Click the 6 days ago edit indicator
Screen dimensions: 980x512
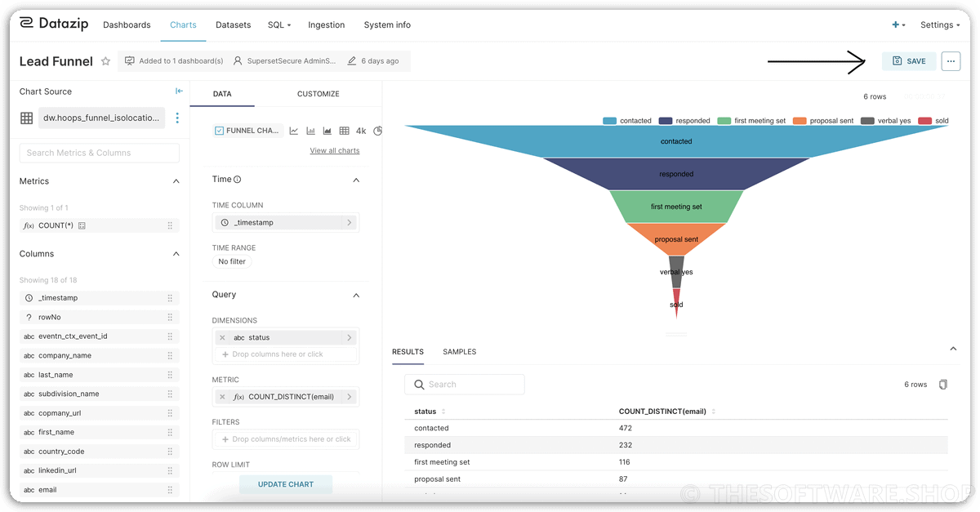pos(373,61)
